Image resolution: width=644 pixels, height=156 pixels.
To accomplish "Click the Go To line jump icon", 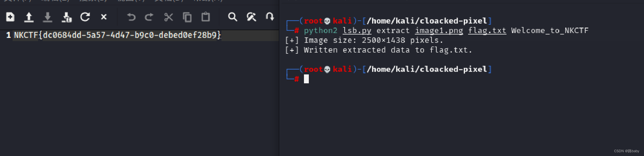I will (x=270, y=17).
